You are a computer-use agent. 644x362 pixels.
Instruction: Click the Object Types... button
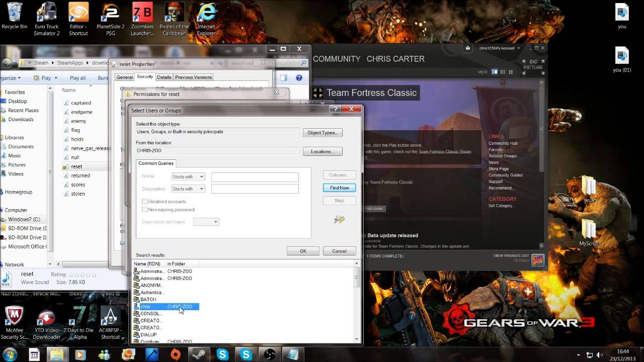pyautogui.click(x=323, y=133)
